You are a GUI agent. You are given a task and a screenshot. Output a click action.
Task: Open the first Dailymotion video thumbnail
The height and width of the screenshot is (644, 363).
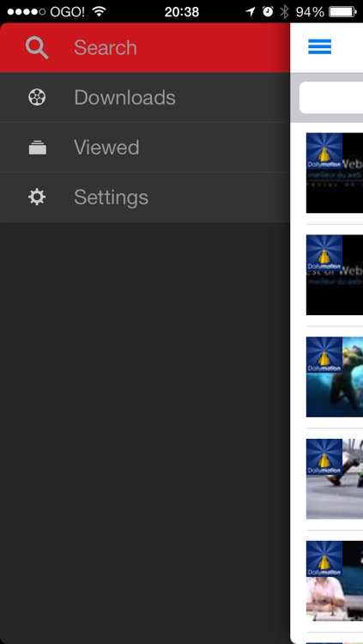tap(335, 173)
